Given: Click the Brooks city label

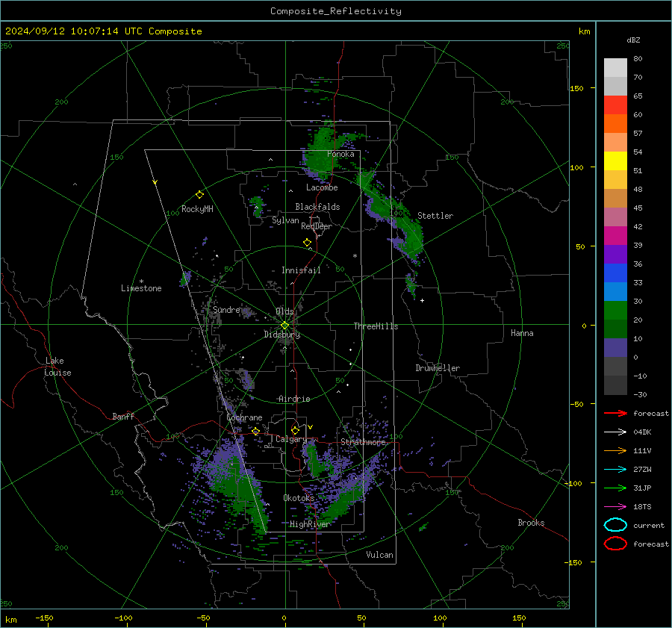Looking at the screenshot, I should 531,523.
